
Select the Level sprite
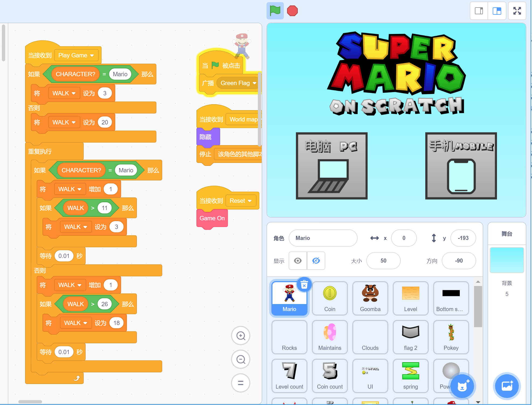point(410,298)
